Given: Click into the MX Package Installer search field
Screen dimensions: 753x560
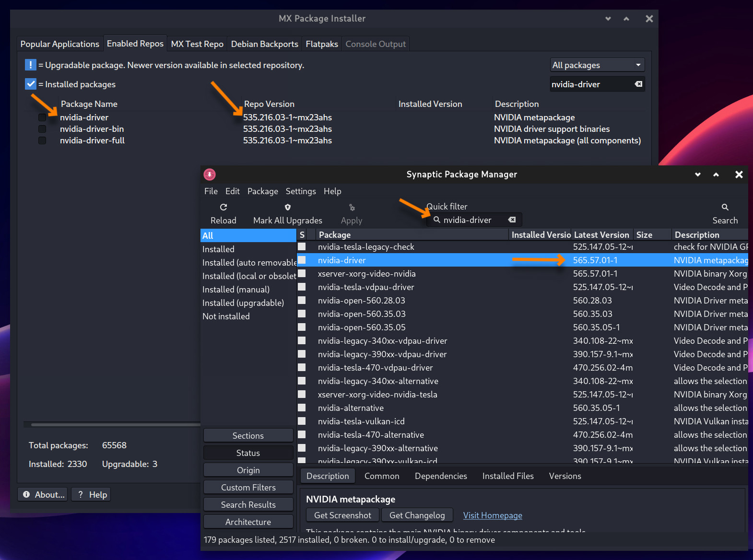Looking at the screenshot, I should click(x=597, y=84).
